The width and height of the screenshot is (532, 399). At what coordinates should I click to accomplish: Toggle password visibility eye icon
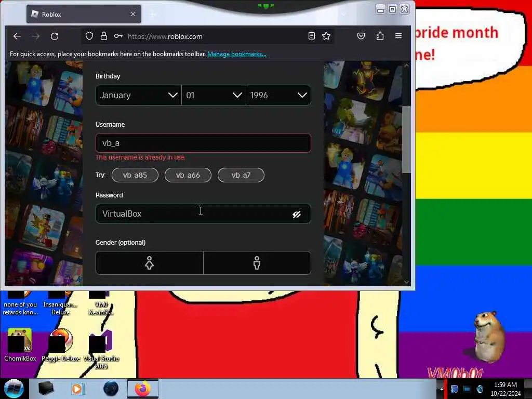pos(297,214)
